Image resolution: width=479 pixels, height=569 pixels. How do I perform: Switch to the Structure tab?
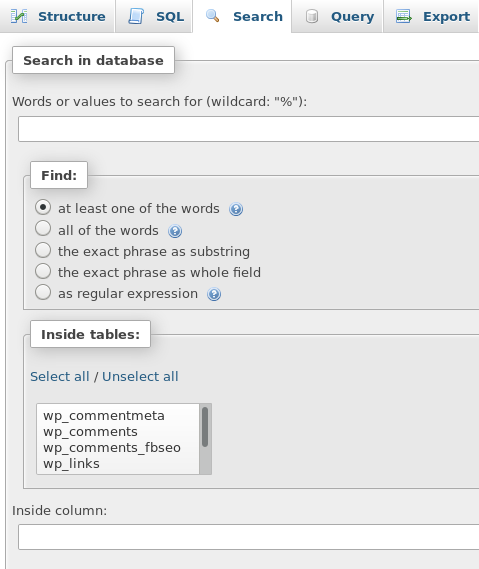57,16
